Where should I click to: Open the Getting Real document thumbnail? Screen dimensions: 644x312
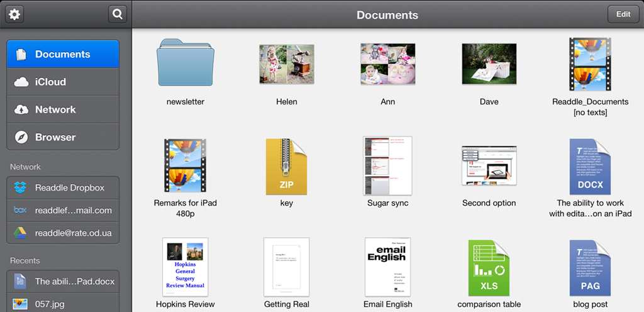click(287, 267)
